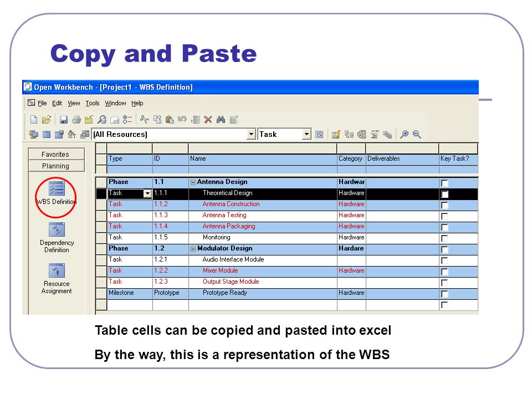Click the Copy icon
This screenshot has height=399, width=532.
tap(157, 120)
